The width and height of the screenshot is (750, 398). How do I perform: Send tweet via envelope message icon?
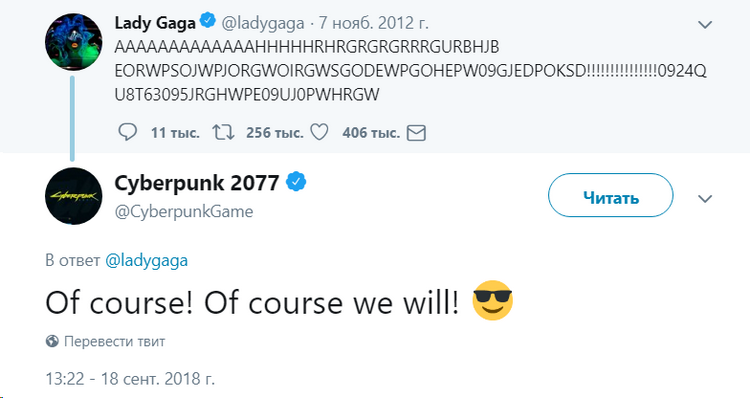coord(416,133)
